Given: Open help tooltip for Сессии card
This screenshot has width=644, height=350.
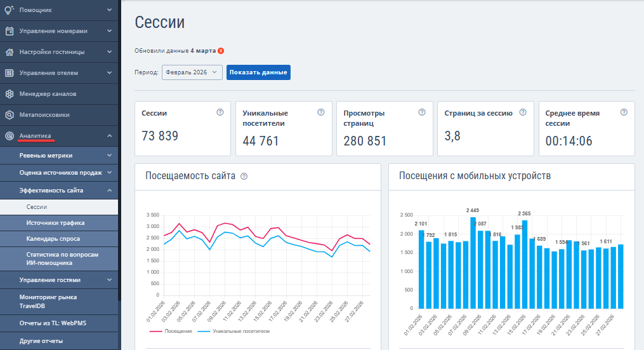Looking at the screenshot, I should [x=220, y=112].
